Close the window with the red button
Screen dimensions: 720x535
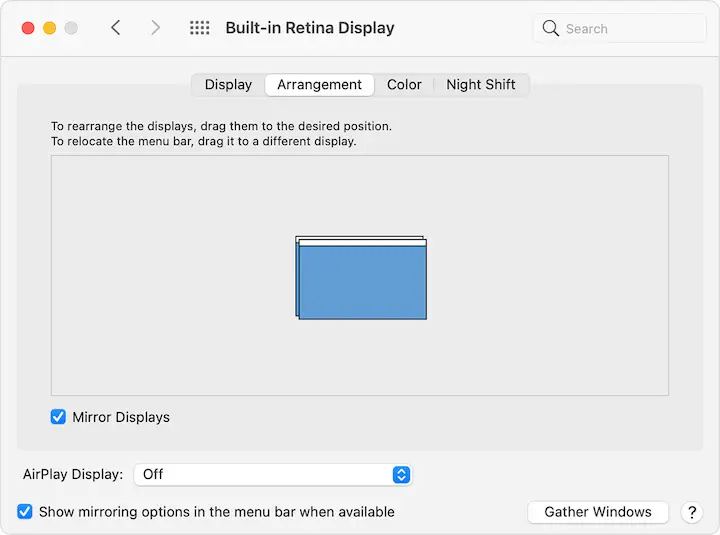coord(28,28)
